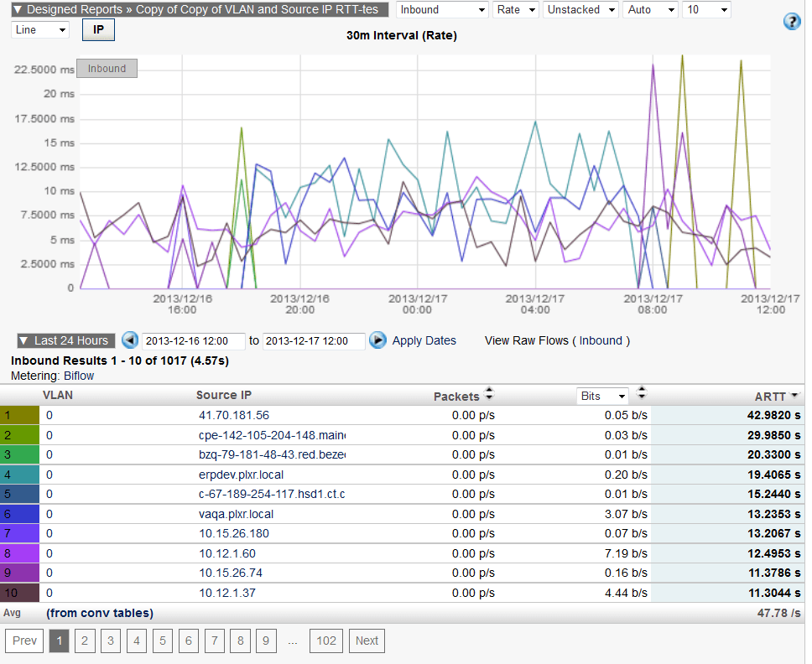Screen dimensions: 812x664
Task: Click color swatch for row 8
Action: [19, 553]
